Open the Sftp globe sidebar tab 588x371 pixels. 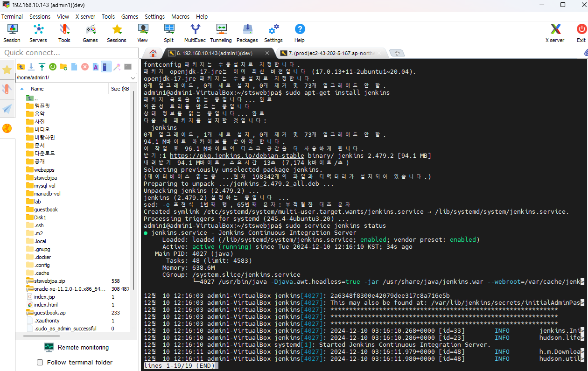[7, 128]
